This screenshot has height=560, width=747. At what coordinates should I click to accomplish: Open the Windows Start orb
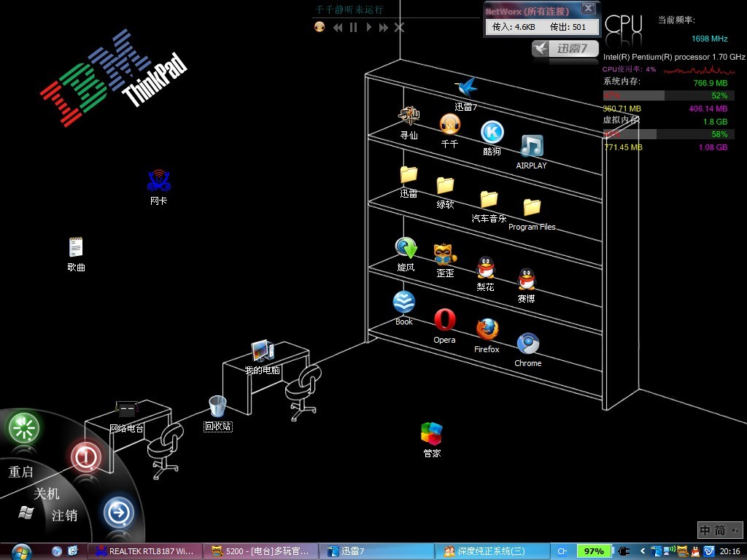point(20,551)
